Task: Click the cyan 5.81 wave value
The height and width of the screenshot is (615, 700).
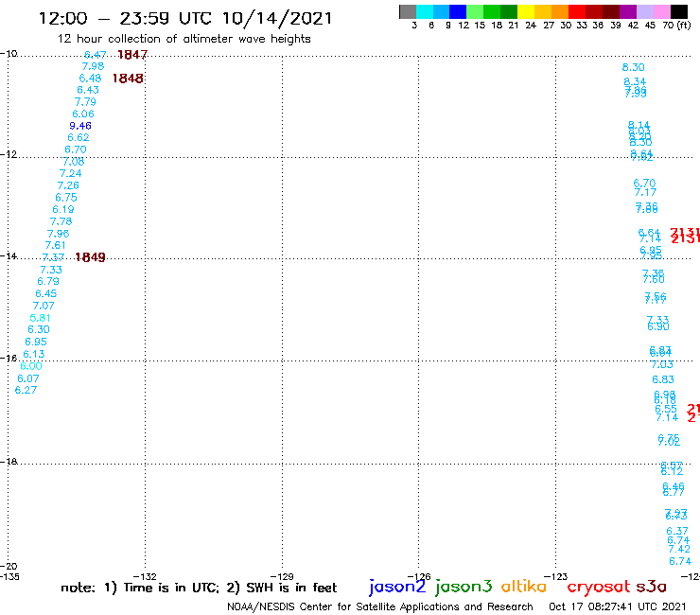Action: tap(40, 318)
